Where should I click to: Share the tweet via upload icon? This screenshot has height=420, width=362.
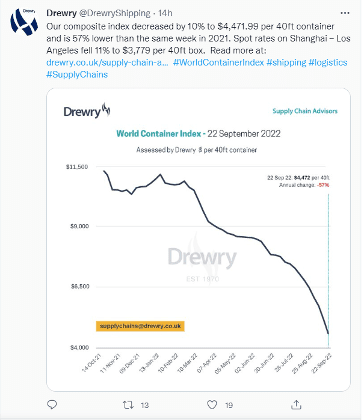(x=296, y=405)
